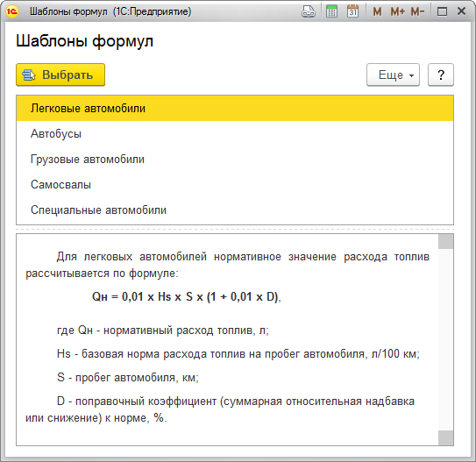
Task: Click the scrollbar bottom arrow of description
Action: click(445, 438)
